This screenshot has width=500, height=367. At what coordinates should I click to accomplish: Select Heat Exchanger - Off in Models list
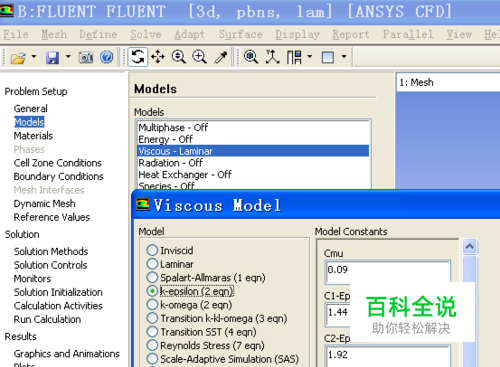point(253,175)
